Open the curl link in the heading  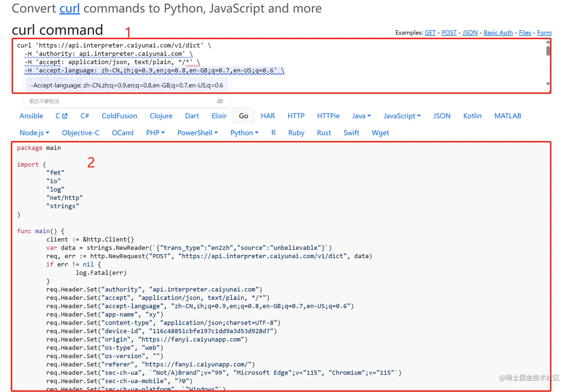[x=69, y=8]
